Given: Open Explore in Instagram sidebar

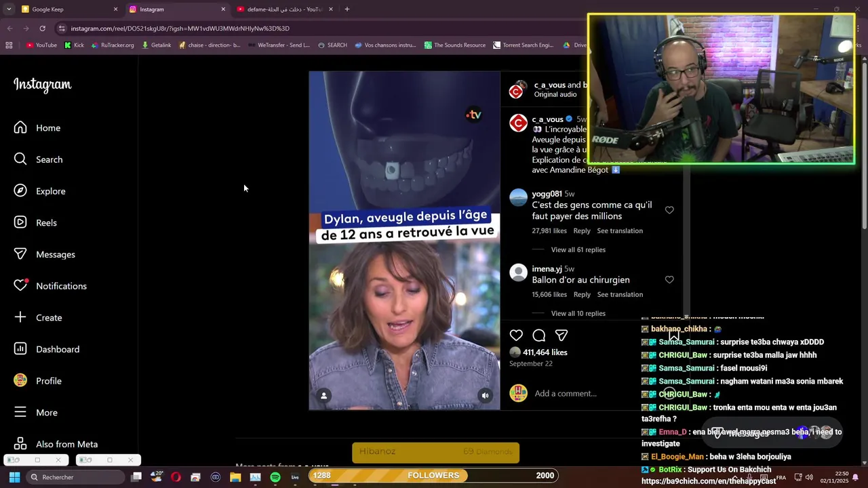Looking at the screenshot, I should point(40,191).
